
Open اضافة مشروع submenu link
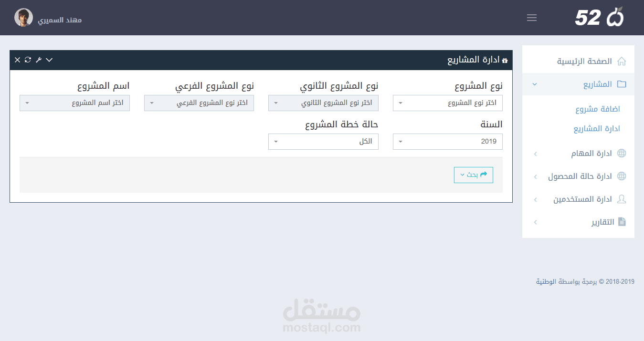coord(597,109)
